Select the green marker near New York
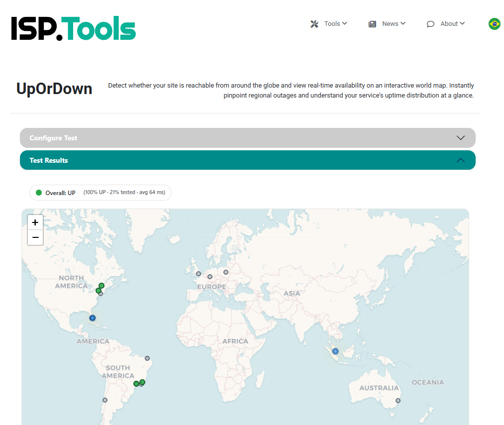 tap(101, 286)
